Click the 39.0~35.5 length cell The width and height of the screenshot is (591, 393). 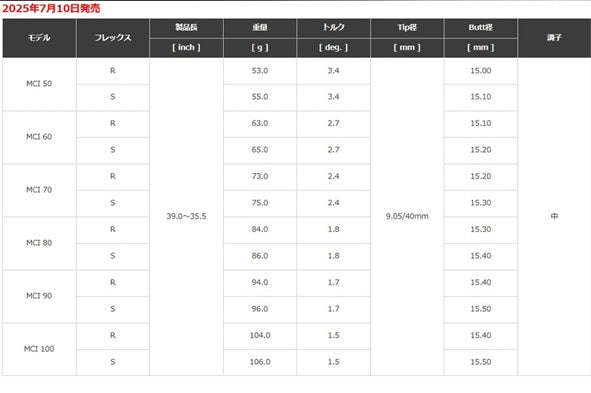[x=186, y=217]
